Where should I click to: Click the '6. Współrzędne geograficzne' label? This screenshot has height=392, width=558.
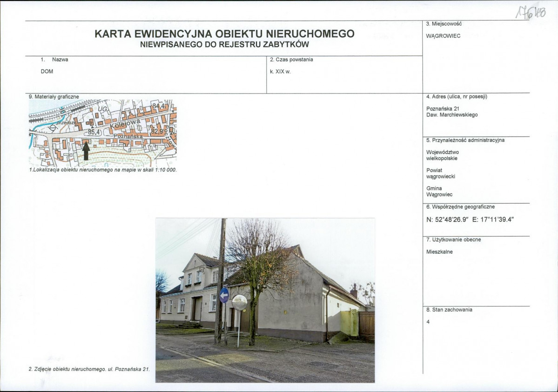click(x=460, y=207)
